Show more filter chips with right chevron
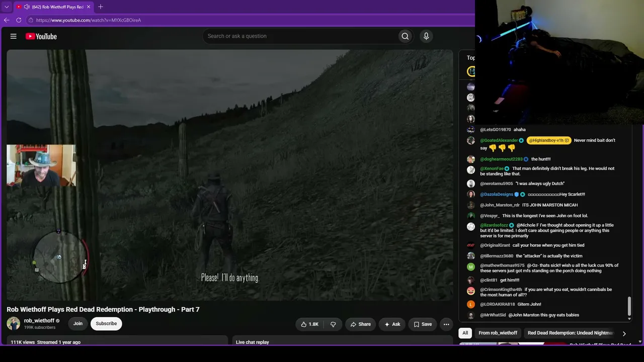This screenshot has height=362, width=644. point(624,333)
